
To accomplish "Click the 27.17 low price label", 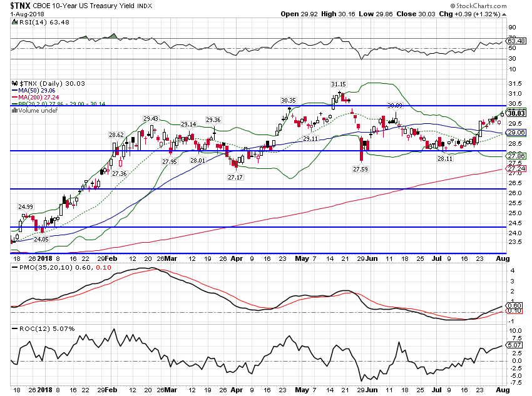I will (235, 177).
